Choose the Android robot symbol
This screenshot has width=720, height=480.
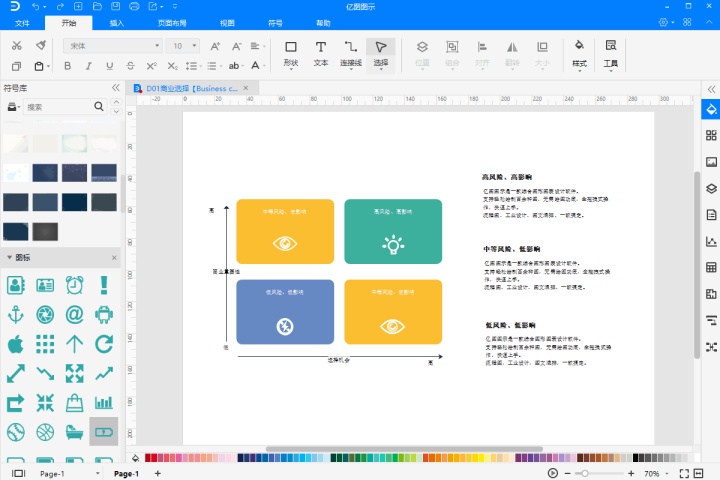(103, 314)
